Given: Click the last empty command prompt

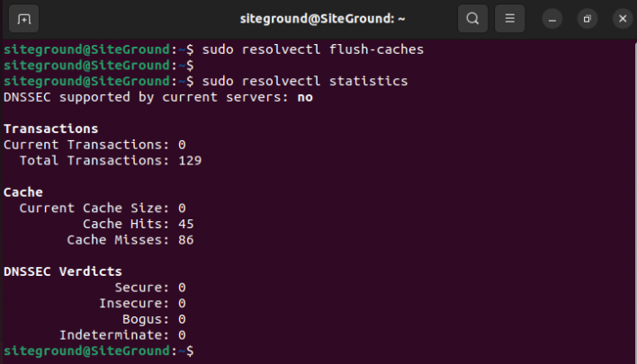Looking at the screenshot, I should tap(99, 351).
